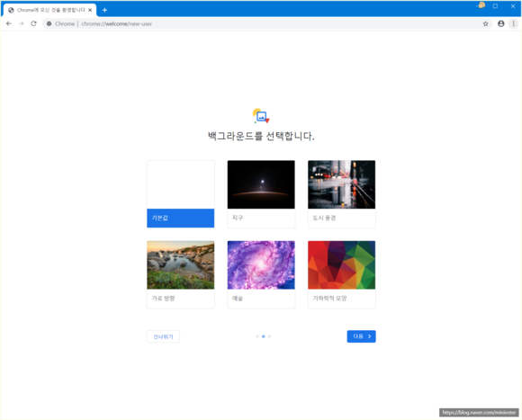View site info icon beside Chrome label
This screenshot has width=522, height=420.
tap(49, 23)
